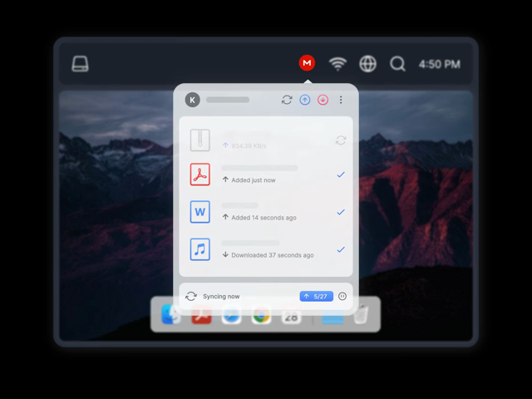Click the 'Syncing now' status text
This screenshot has height=399, width=532.
coord(221,297)
